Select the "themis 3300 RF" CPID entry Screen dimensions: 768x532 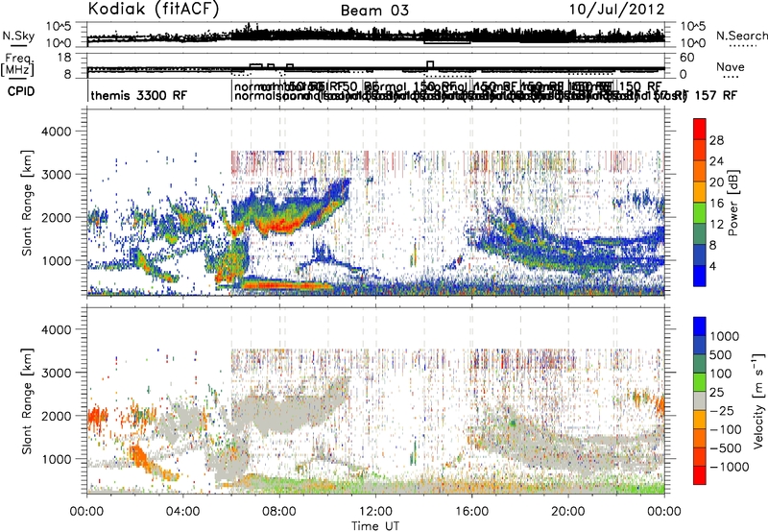138,95
